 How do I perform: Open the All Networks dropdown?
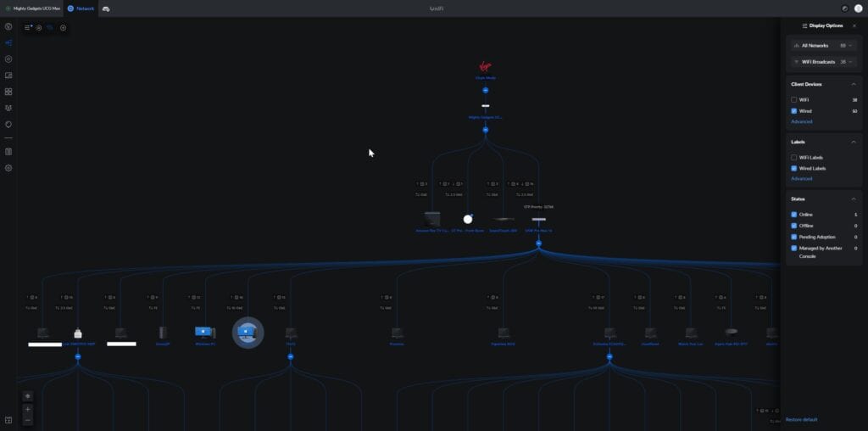pyautogui.click(x=824, y=45)
